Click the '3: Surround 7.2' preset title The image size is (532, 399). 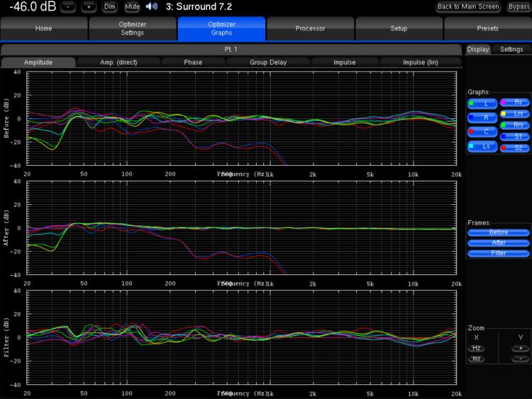click(x=199, y=7)
